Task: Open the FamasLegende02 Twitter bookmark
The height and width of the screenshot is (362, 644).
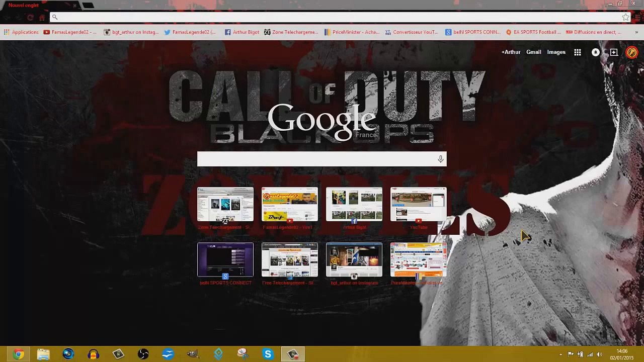Action: [x=190, y=32]
